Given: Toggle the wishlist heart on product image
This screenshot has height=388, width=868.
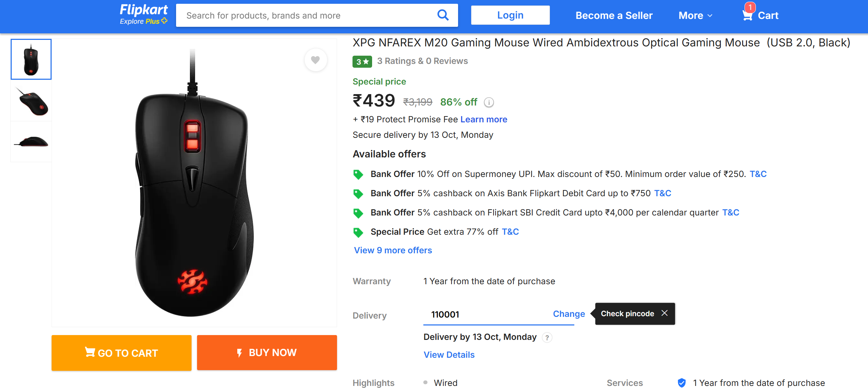Looking at the screenshot, I should click(315, 60).
